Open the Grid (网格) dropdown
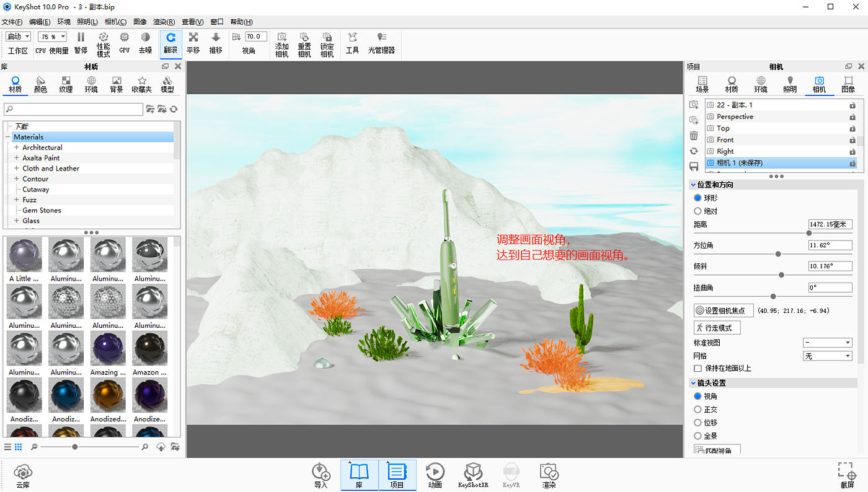 [827, 356]
